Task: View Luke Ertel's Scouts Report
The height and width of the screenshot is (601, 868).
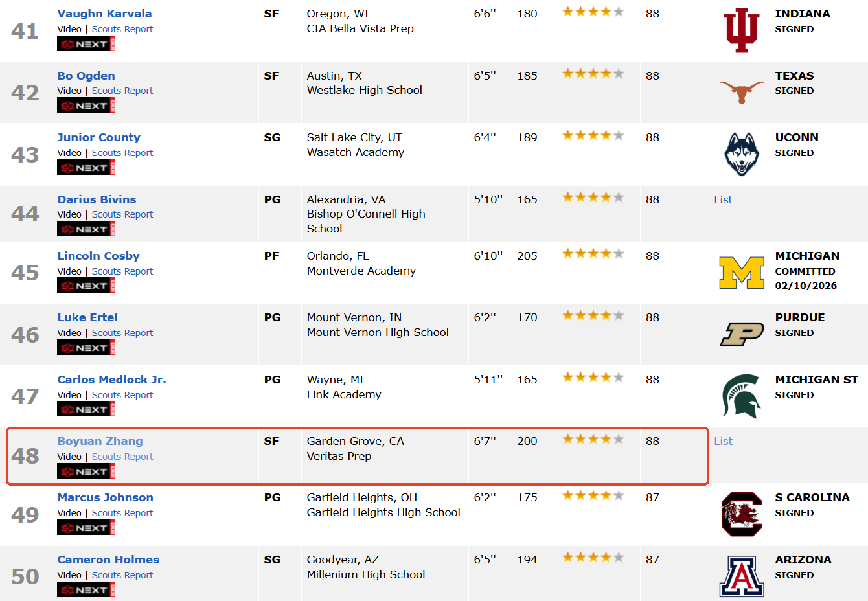Action: (x=122, y=333)
